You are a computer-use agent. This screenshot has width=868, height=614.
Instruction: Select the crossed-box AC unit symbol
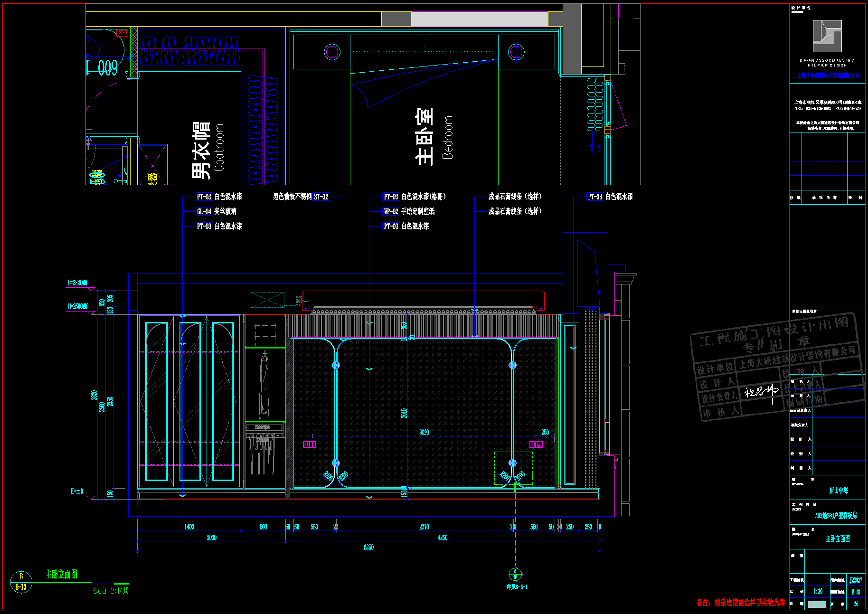point(267,300)
